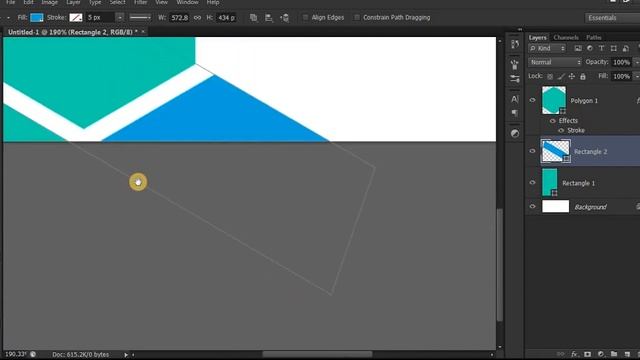The image size is (640, 360).
Task: Click the Polygon 1 layer thumbnail
Action: tap(553, 100)
